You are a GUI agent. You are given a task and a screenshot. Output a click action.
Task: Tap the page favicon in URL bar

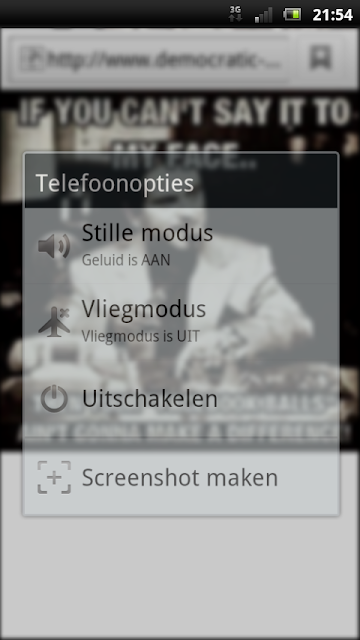point(31,58)
